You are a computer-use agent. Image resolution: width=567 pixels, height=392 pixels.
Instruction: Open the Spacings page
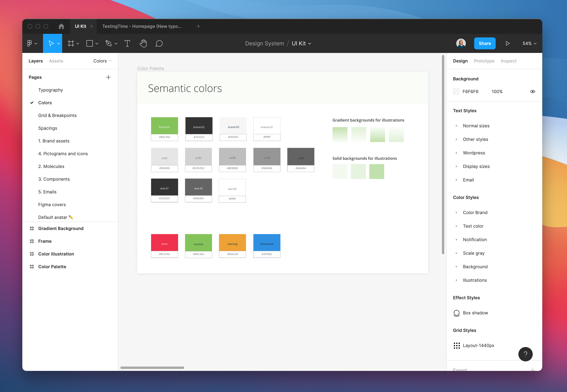pos(47,128)
